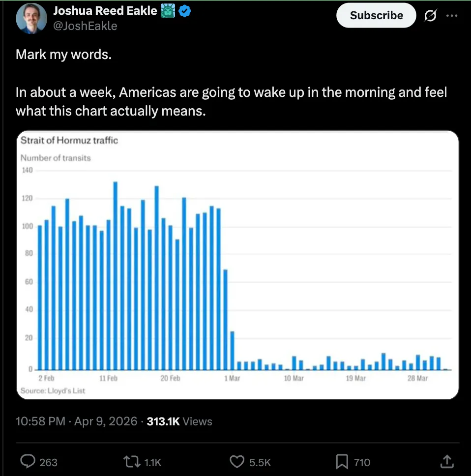The width and height of the screenshot is (471, 476).
Task: Click the 5.5K likes count
Action: pyautogui.click(x=260, y=462)
